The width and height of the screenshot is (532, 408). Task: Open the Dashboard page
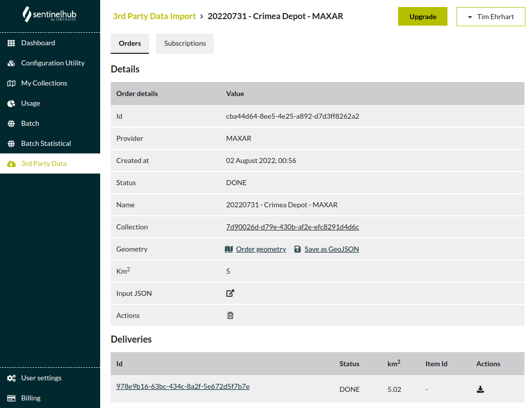(x=50, y=43)
